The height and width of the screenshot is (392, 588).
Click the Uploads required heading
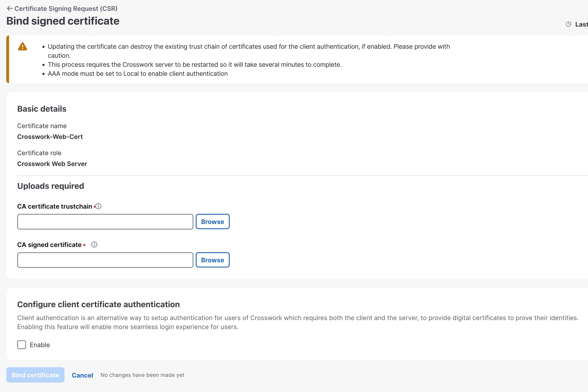click(x=51, y=186)
